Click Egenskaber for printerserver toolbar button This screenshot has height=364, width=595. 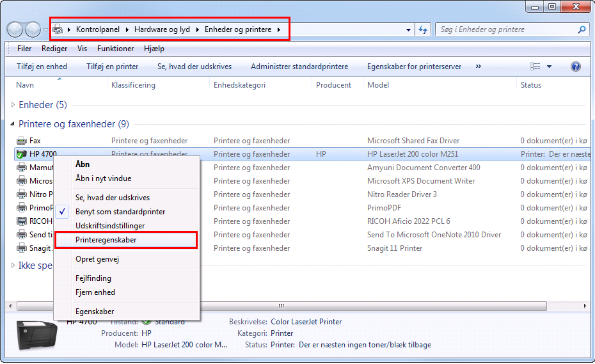(x=414, y=67)
